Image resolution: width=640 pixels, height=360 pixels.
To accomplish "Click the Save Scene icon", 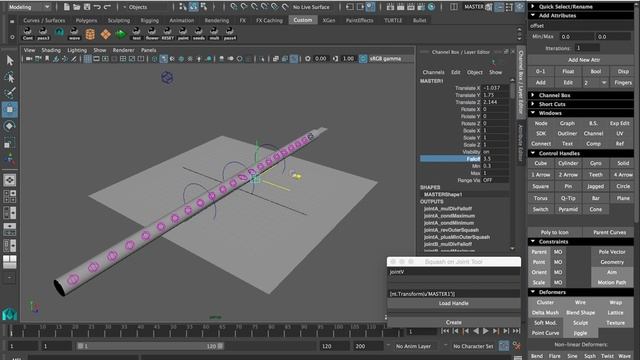I will click(x=87, y=7).
